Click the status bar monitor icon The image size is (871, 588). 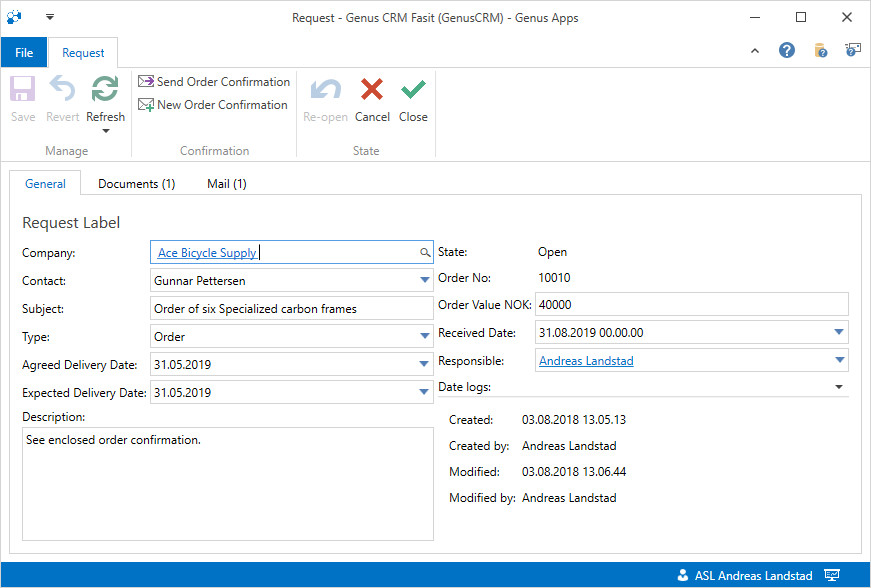(x=832, y=575)
